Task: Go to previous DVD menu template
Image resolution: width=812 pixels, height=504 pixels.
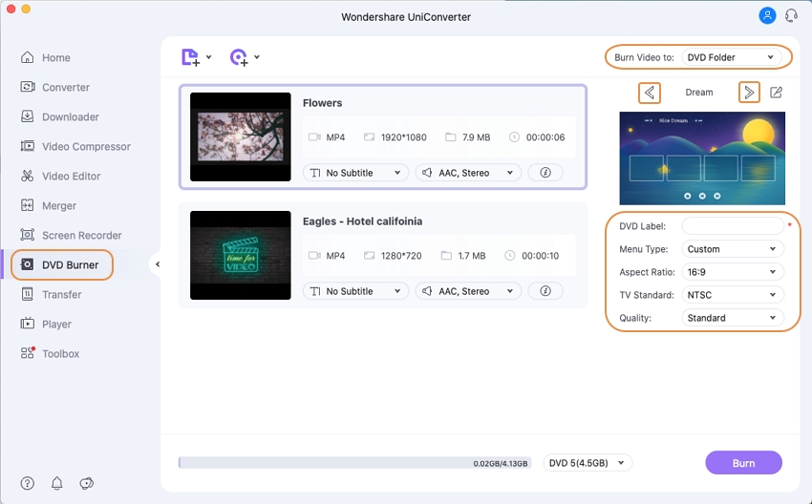Action: click(x=650, y=93)
